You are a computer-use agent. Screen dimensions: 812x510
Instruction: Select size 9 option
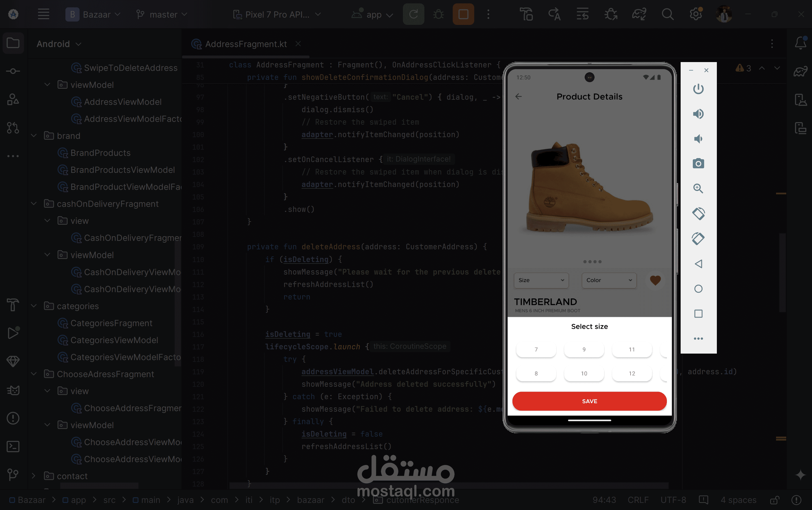click(x=584, y=349)
